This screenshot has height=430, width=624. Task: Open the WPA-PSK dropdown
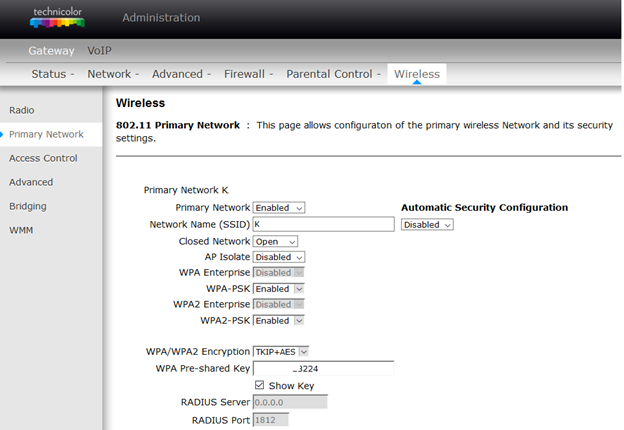[x=279, y=289]
